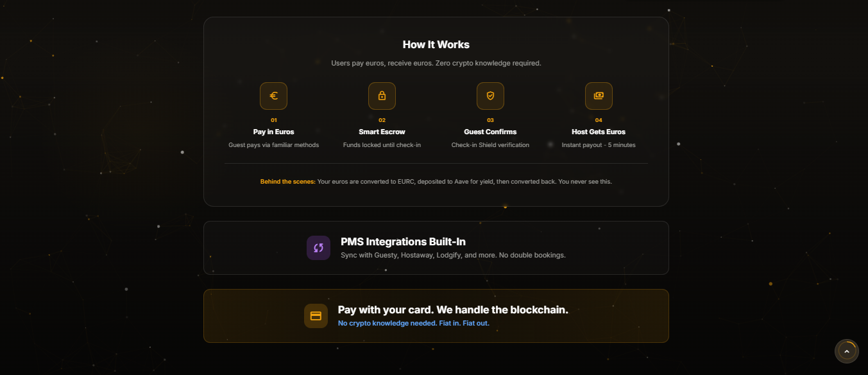The image size is (868, 375).
Task: Click the blue "No crypto knowledge needed" text
Action: 413,324
